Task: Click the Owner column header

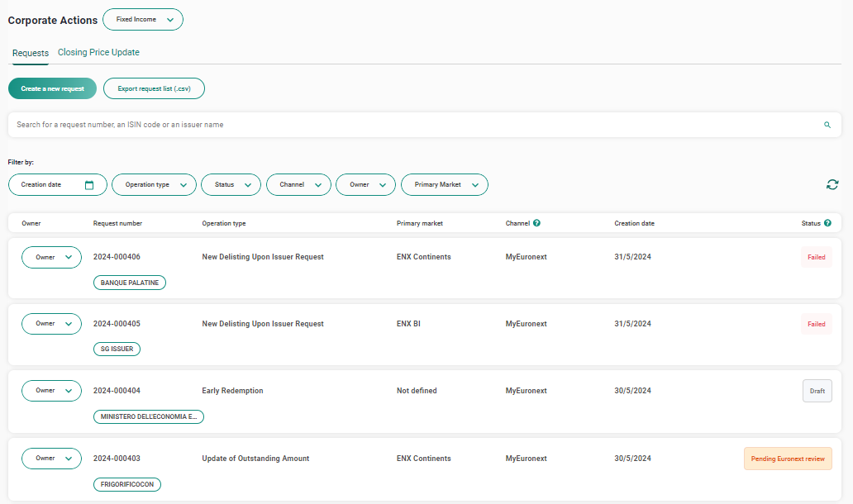Action: click(x=31, y=223)
